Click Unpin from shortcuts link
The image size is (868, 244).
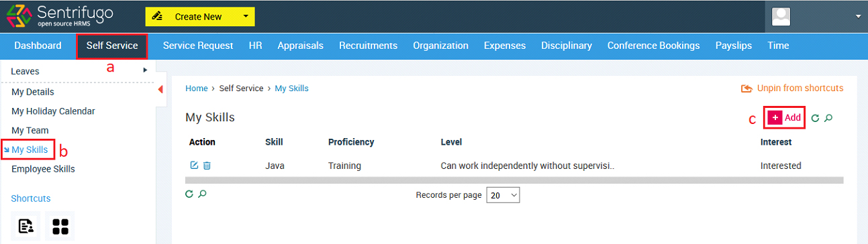[x=792, y=88]
